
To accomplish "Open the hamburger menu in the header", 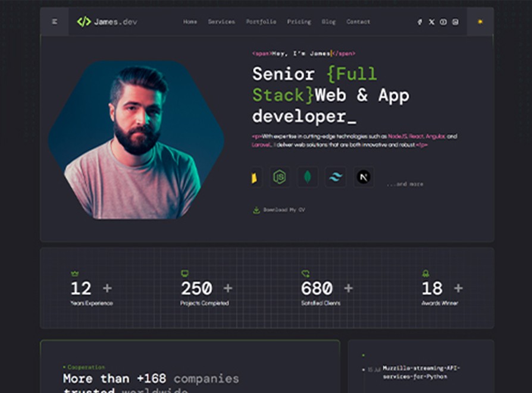I will [55, 22].
